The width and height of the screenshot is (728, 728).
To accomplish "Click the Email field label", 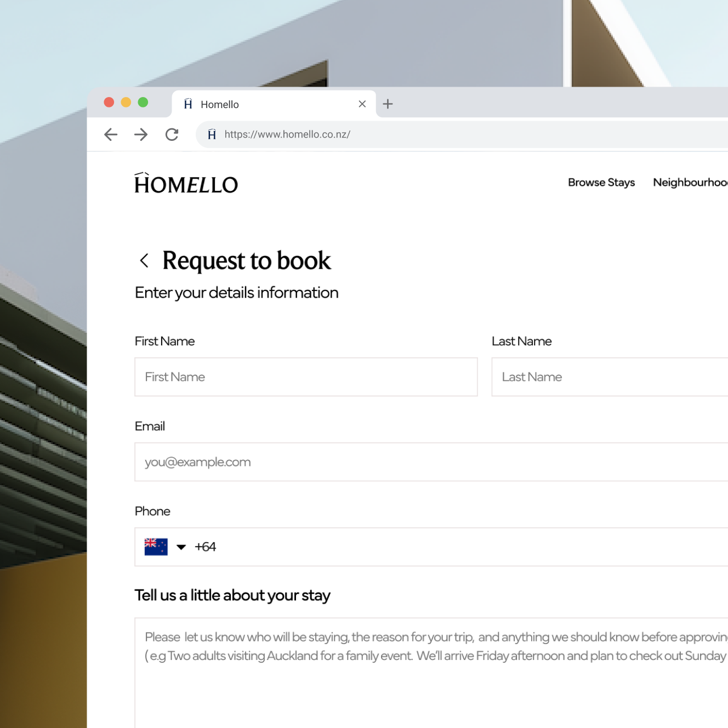I will (150, 426).
